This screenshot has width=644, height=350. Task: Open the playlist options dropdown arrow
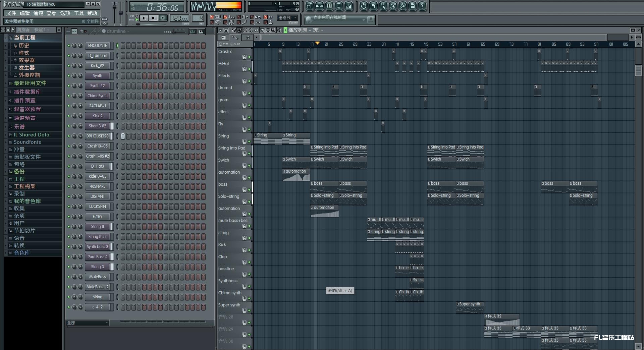[x=220, y=30]
